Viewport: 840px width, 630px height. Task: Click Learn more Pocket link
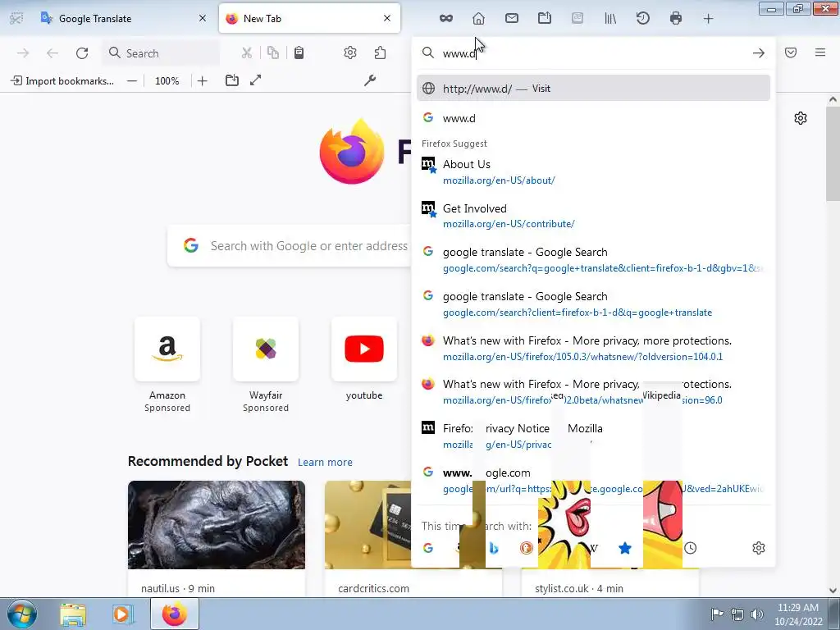[x=325, y=463]
